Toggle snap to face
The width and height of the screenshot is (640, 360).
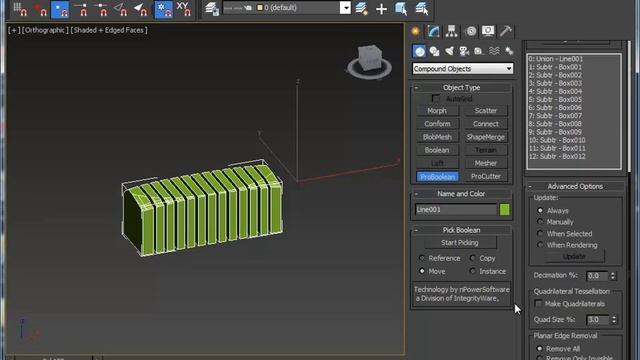pyautogui.click(x=141, y=9)
